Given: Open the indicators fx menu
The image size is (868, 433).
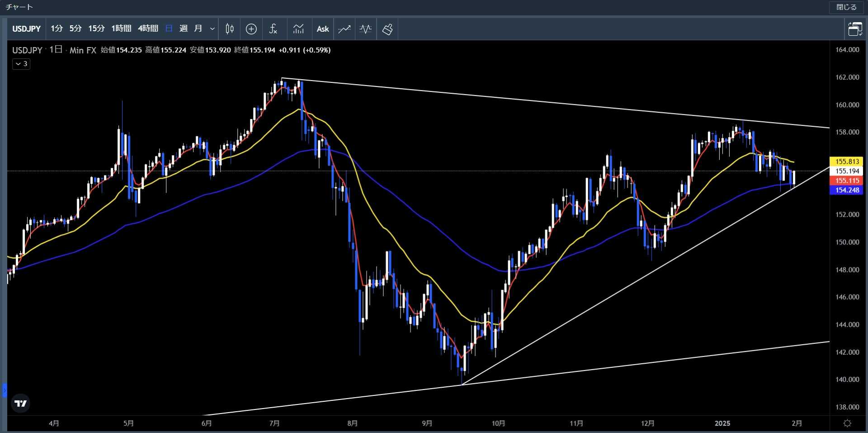Looking at the screenshot, I should pyautogui.click(x=273, y=29).
